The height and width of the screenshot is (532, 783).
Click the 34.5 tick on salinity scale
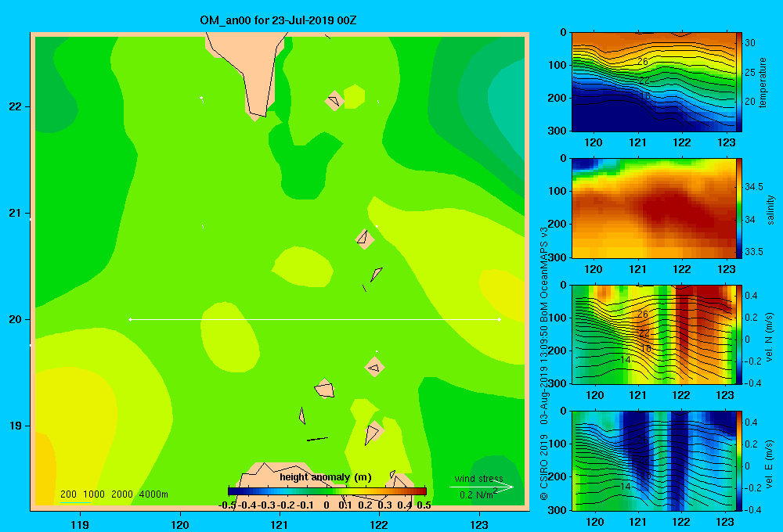[x=753, y=187]
